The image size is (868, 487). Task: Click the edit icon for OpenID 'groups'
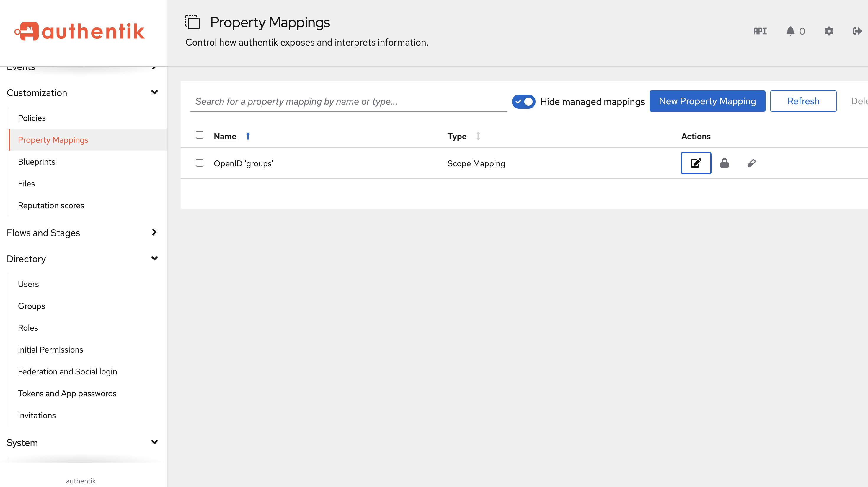(x=696, y=163)
